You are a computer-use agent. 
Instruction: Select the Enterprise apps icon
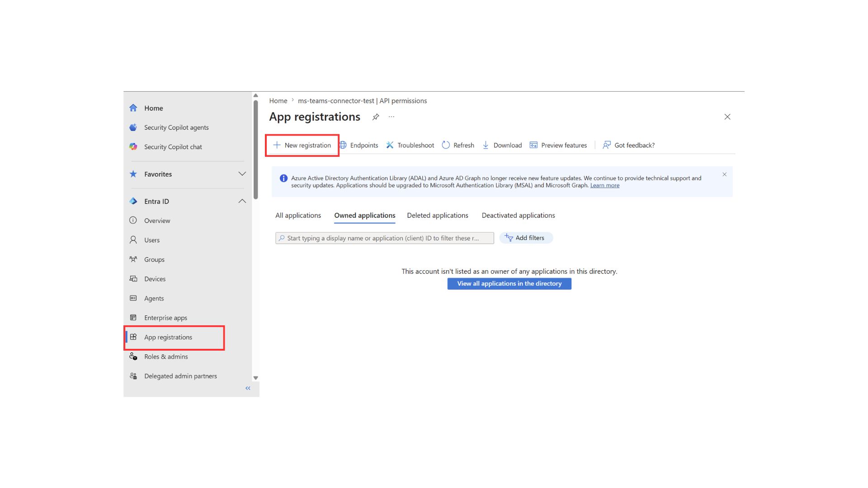tap(133, 318)
